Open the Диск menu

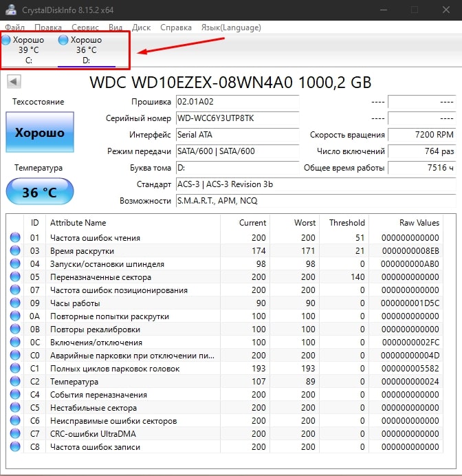(x=141, y=28)
